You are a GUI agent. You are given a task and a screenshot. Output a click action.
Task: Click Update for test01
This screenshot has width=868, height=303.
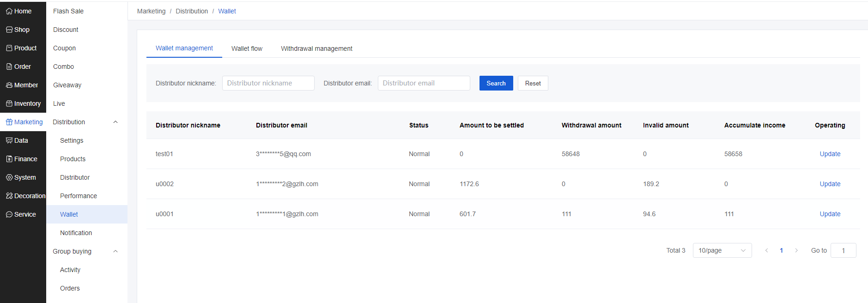tap(830, 154)
